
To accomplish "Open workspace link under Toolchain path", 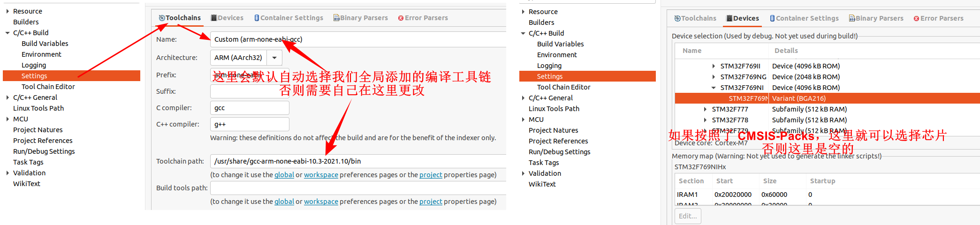I will coord(321,175).
